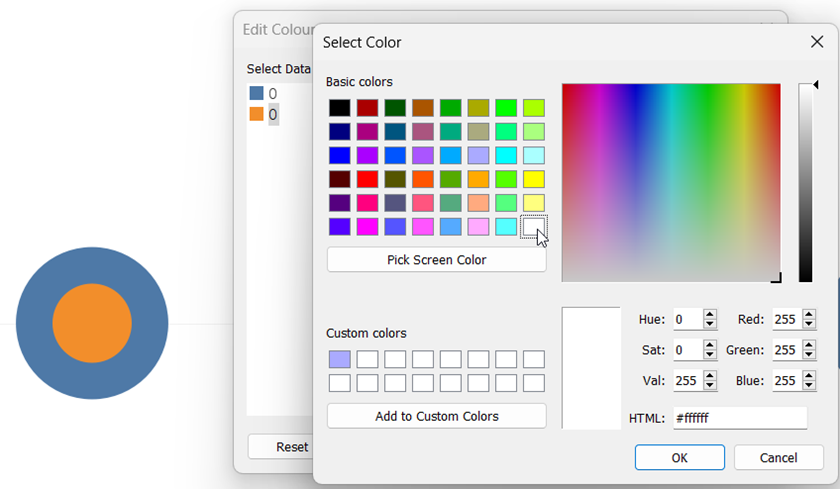This screenshot has width=840, height=489.
Task: Click the brightness value slider bar
Action: [805, 182]
